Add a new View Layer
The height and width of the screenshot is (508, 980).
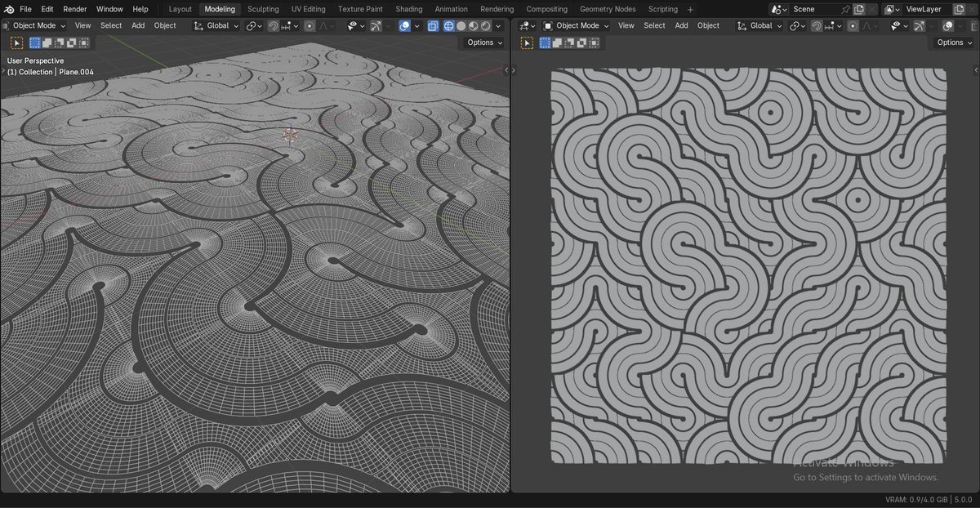958,9
